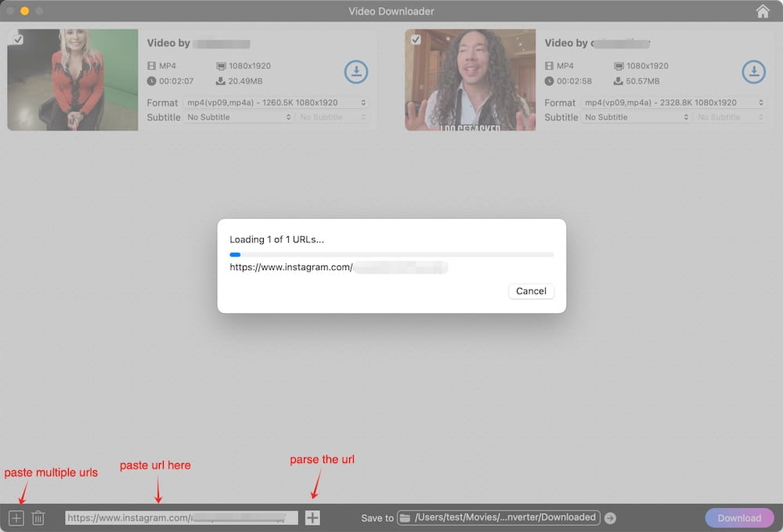The image size is (783, 532).
Task: Click the download icon for the second video
Action: click(754, 72)
